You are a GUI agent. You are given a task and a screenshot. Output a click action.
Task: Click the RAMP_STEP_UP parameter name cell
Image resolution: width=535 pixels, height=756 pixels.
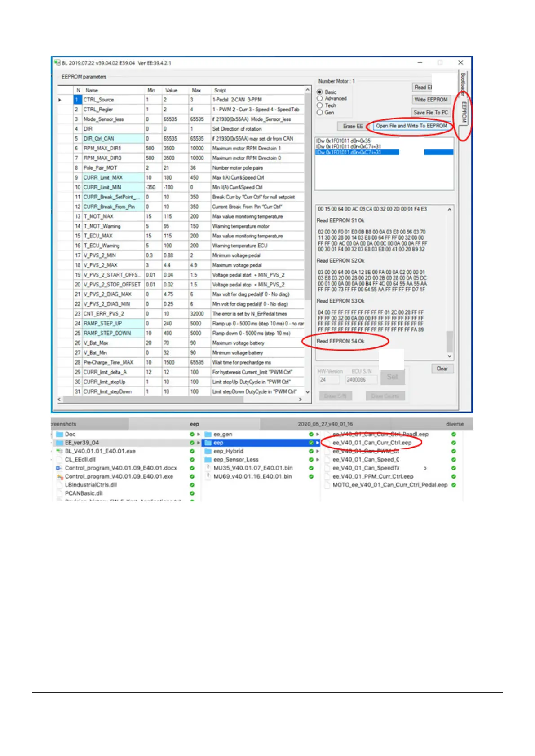[x=113, y=324]
